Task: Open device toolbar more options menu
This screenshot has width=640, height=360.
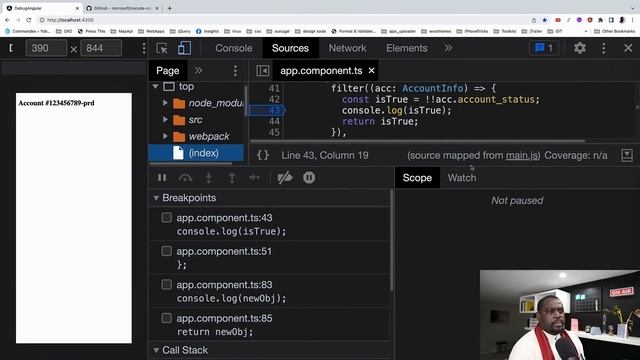Action: (x=144, y=48)
